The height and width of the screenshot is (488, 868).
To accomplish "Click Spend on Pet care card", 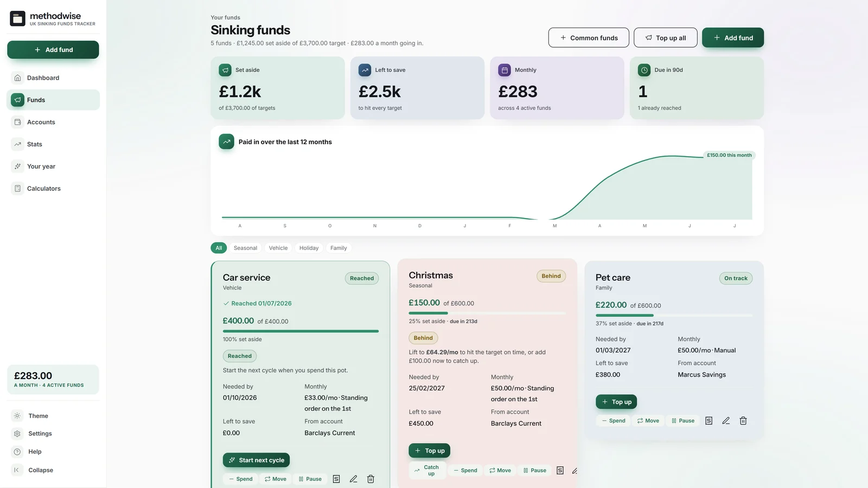I will pyautogui.click(x=614, y=420).
